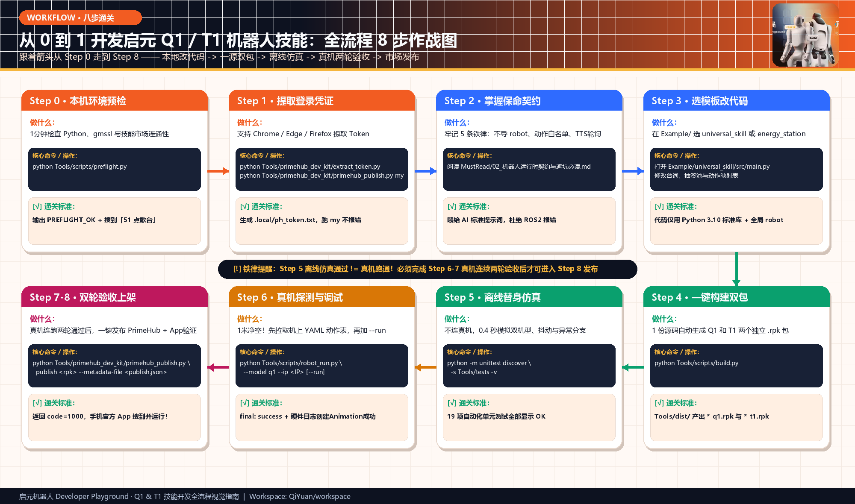Click the .local/ph_token.txt pass criterion
855x504 pixels.
tap(300, 220)
